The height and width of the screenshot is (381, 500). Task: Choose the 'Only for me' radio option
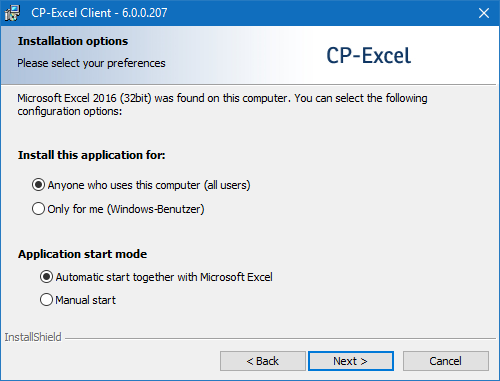coord(38,209)
